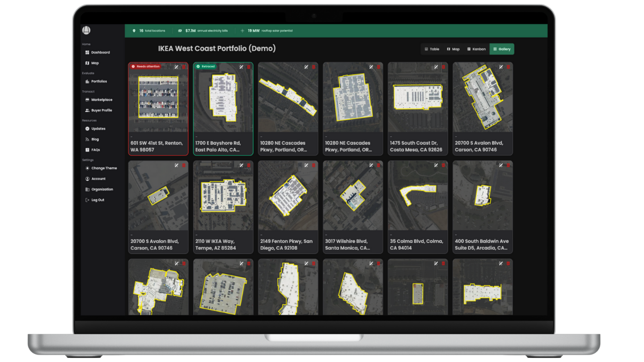Switch to the Kanban view tab
The width and height of the screenshot is (644, 362).
click(476, 49)
